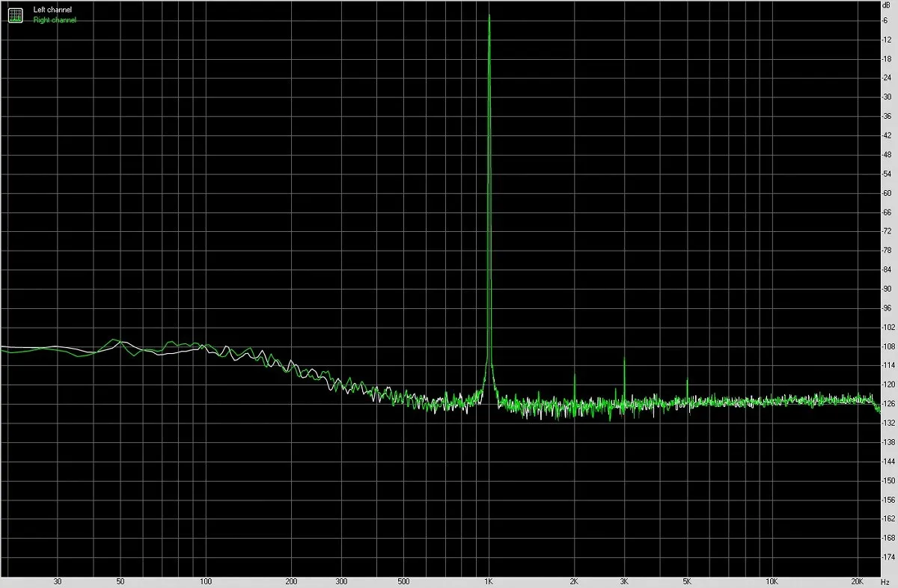The width and height of the screenshot is (898, 588).
Task: Click the -162 dB scale value
Action: (x=888, y=518)
